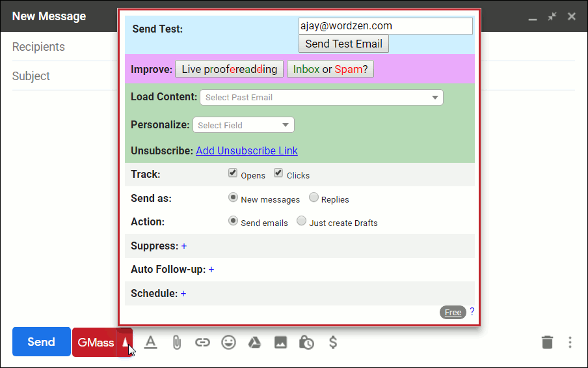Choose Just create Drafts option
Viewport: 588px width, 368px height.
(301, 221)
